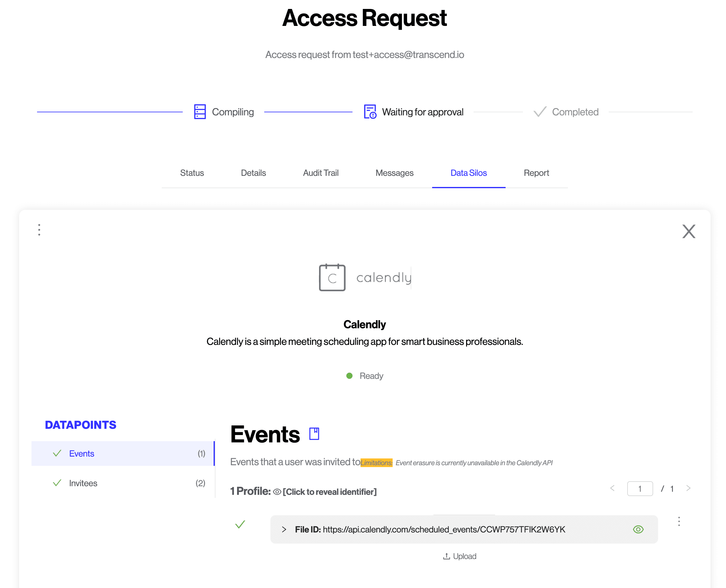Click the Completed stage checkmark icon
Viewport: 726px width, 588px height.
pyautogui.click(x=539, y=112)
